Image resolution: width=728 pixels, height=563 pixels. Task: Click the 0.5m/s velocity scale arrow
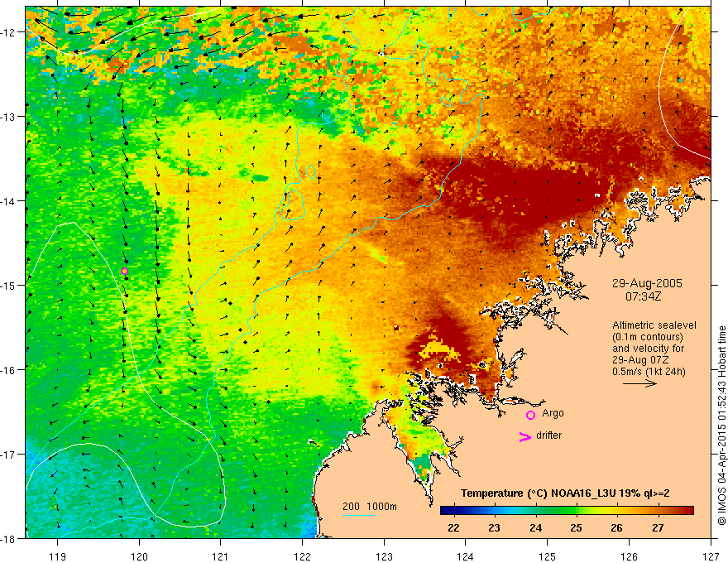point(639,383)
